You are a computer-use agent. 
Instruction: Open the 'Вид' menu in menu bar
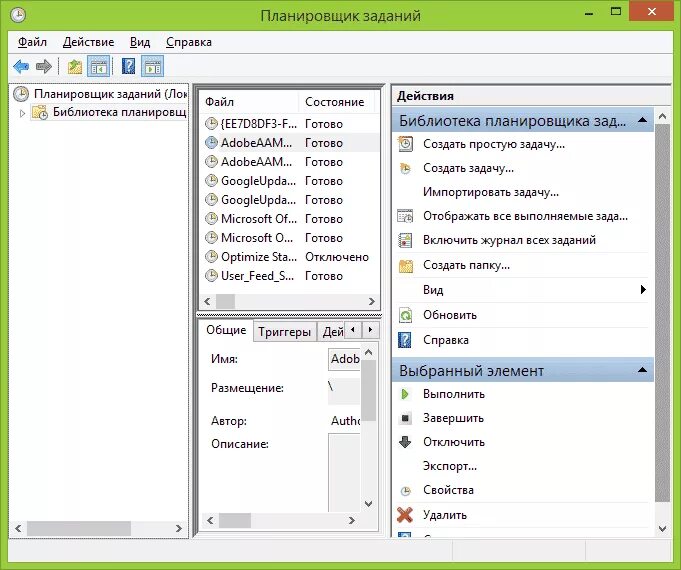[140, 42]
